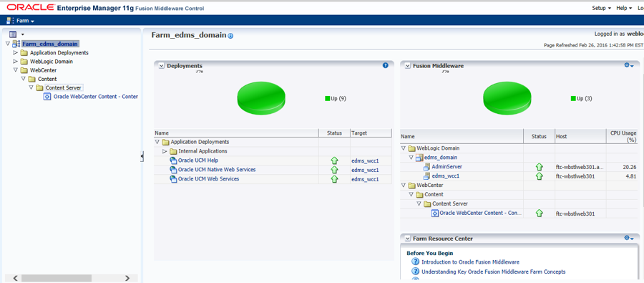Open Understanding Key Oracle Fusion Middleware Farm Concepts
Image resolution: width=644 pixels, height=283 pixels.
click(x=493, y=272)
